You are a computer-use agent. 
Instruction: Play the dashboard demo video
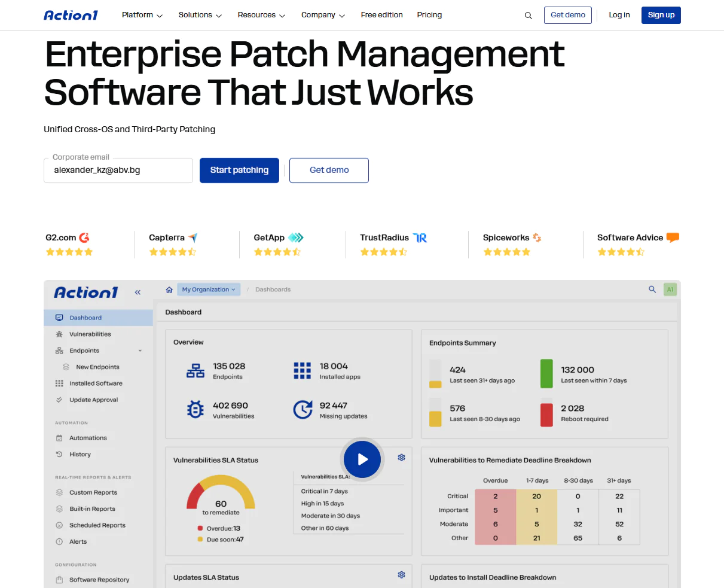click(x=362, y=459)
